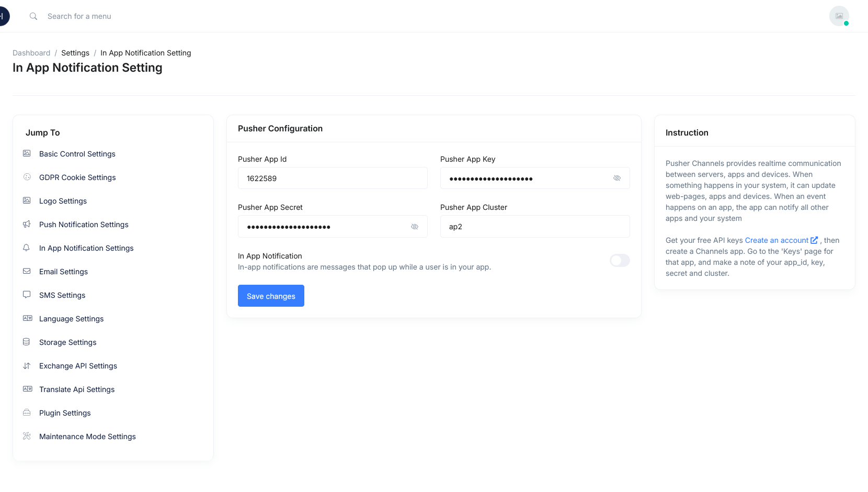Click the in-app notifications description text
Viewport: 868px width, 492px height.
[364, 267]
